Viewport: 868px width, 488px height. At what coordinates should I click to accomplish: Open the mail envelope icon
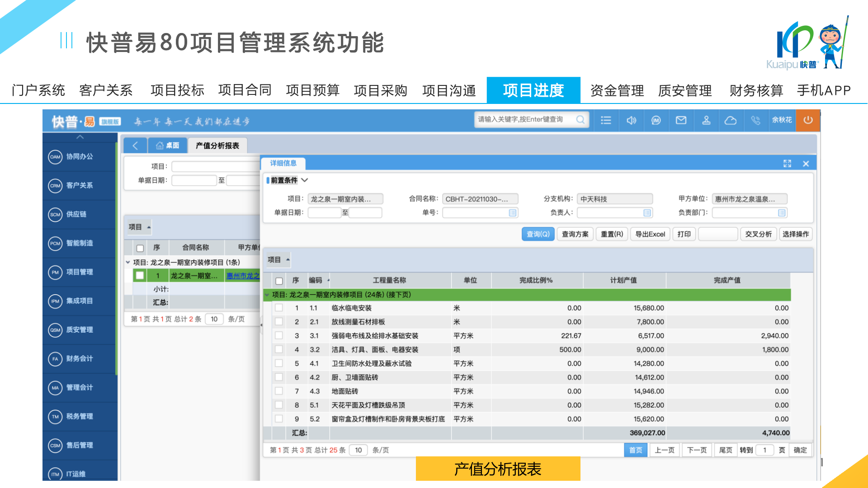pos(681,120)
